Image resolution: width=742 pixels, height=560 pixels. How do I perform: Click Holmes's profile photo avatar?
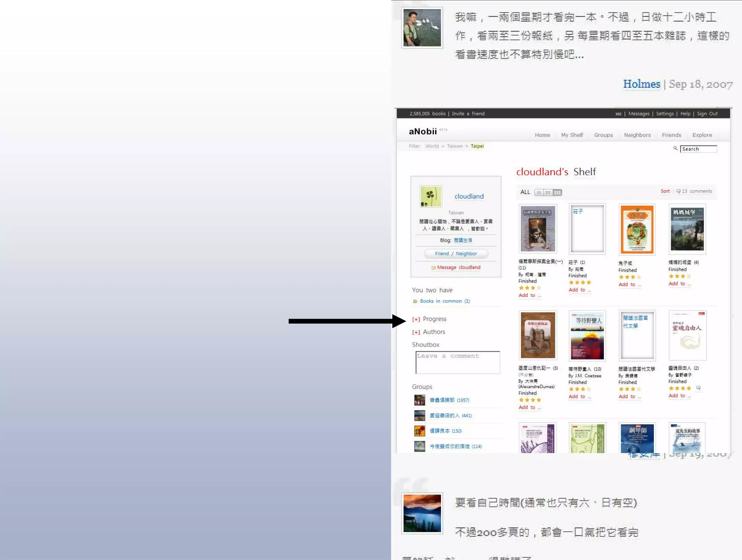(x=422, y=28)
